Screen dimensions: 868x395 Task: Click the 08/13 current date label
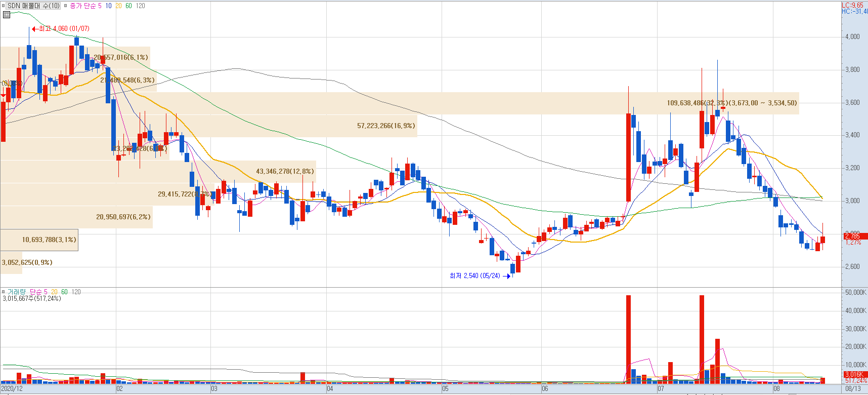(853, 389)
